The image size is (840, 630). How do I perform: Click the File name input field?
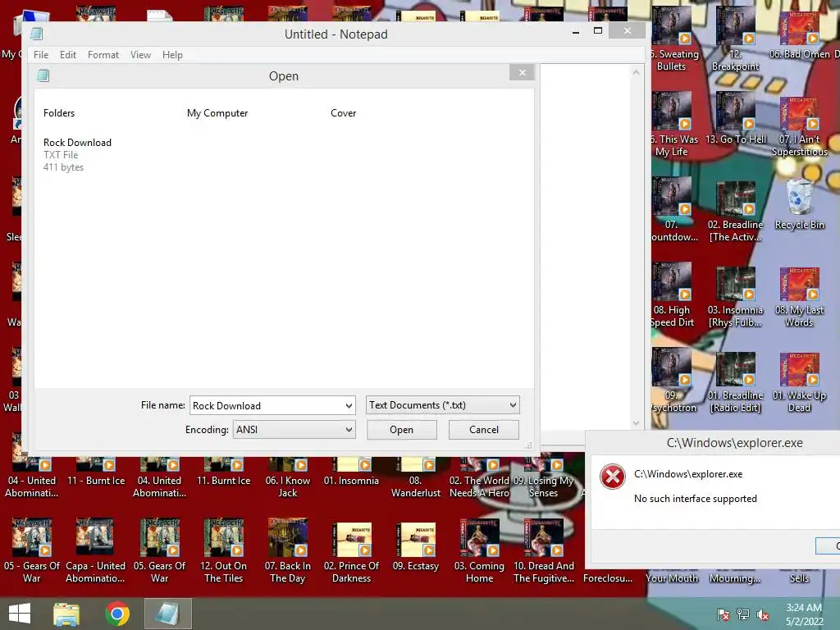coord(267,405)
